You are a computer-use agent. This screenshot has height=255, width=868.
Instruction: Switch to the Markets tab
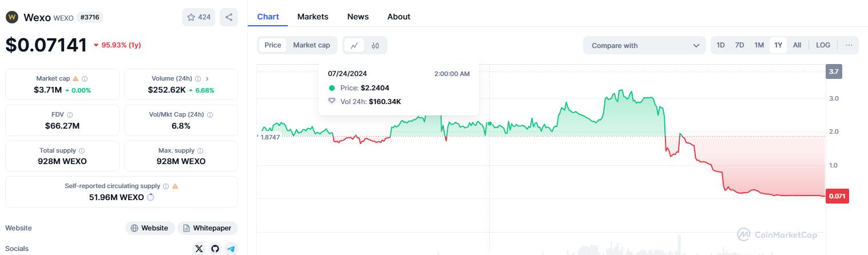pyautogui.click(x=312, y=17)
